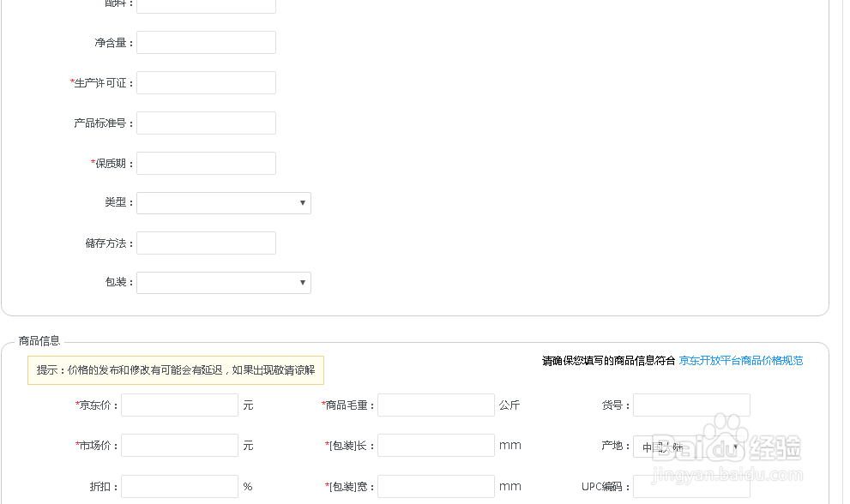Focus the required 生产许可证 input field

206,82
